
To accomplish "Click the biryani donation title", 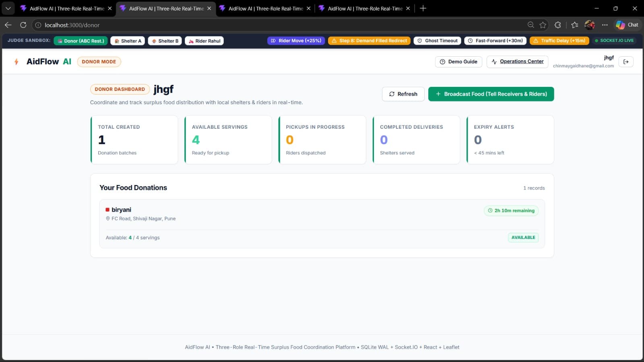I will 121,210.
